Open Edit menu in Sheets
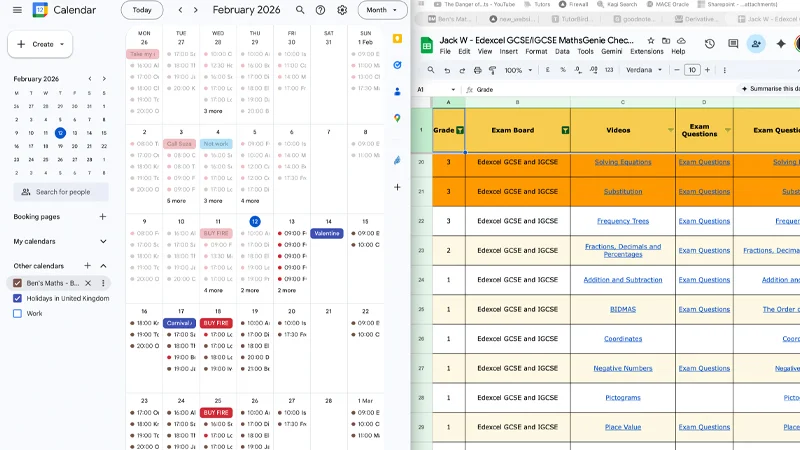The height and width of the screenshot is (450, 800). [464, 52]
